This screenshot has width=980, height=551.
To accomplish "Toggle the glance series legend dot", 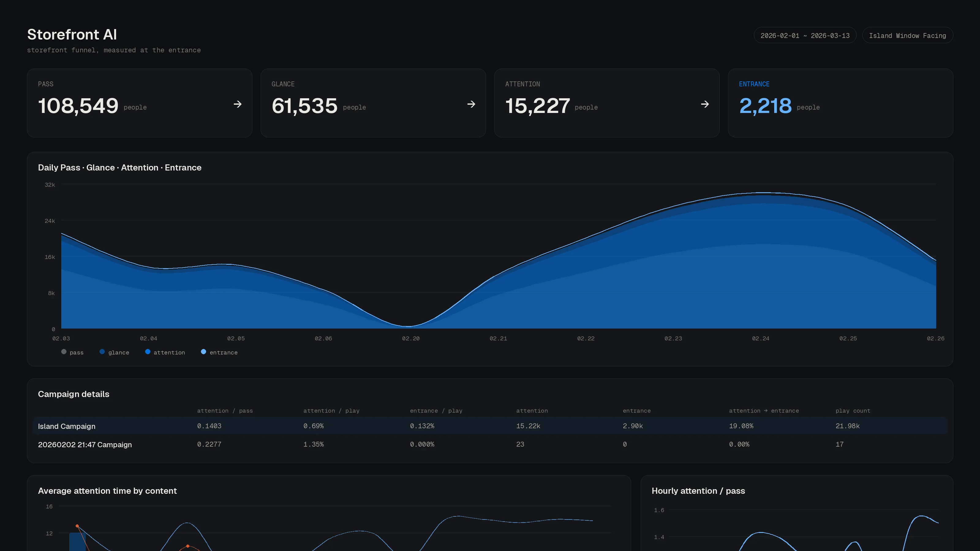I will (102, 352).
